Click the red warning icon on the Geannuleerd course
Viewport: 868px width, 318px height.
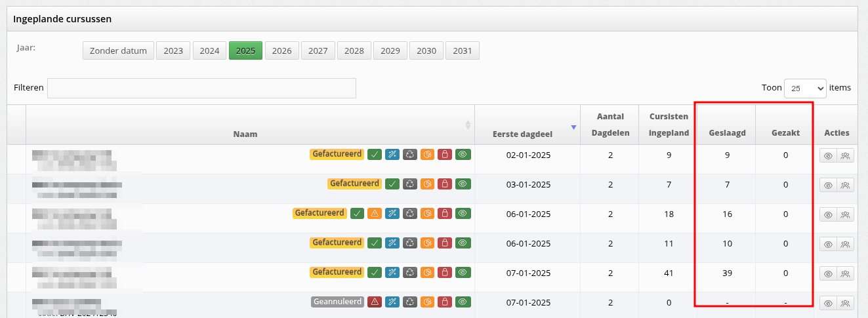[375, 302]
